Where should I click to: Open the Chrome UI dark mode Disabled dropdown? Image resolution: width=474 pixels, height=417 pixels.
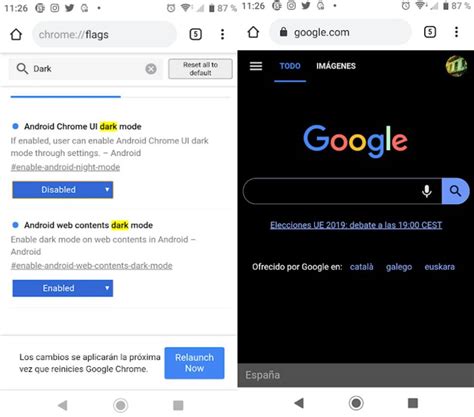point(63,190)
